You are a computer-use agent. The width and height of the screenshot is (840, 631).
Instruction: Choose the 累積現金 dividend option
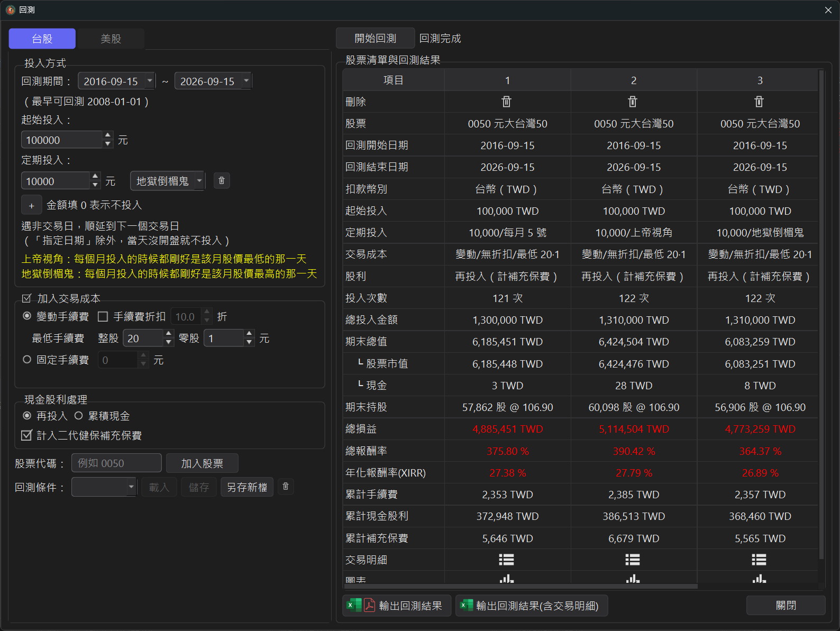tap(78, 415)
